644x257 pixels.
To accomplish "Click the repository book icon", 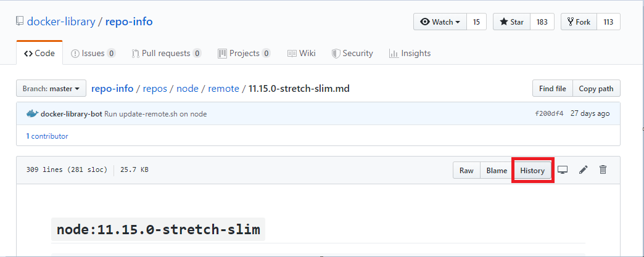I will pos(20,22).
